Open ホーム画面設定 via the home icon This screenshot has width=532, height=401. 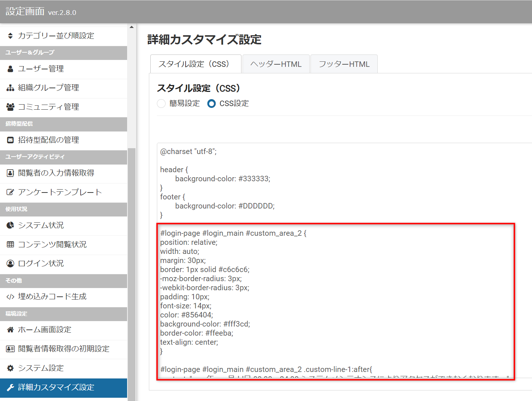click(x=10, y=329)
